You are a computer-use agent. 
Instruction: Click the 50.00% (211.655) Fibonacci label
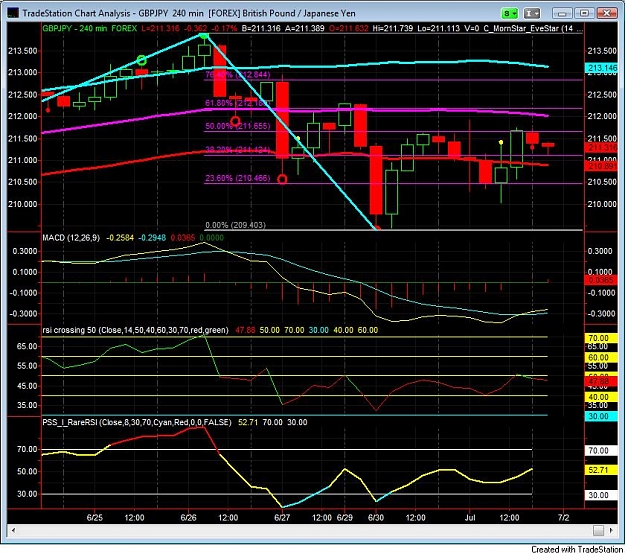[238, 126]
